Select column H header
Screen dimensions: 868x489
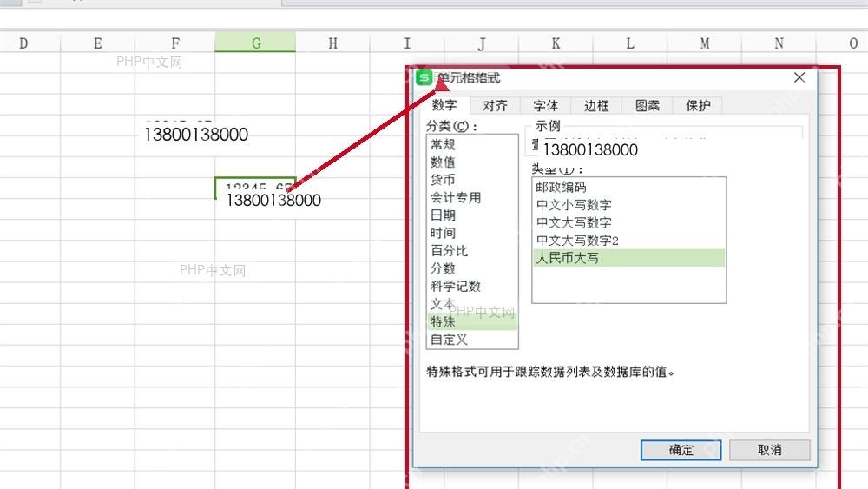(x=332, y=43)
